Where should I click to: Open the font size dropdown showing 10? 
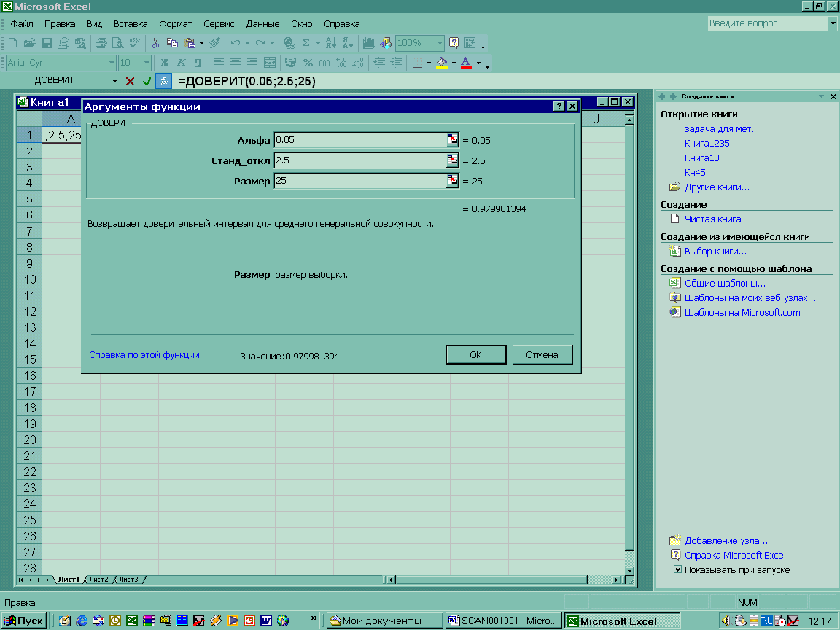coord(145,63)
